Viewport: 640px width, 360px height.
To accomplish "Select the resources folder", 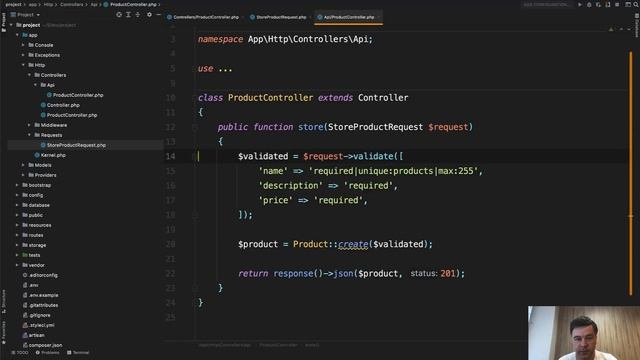I will coord(37,225).
